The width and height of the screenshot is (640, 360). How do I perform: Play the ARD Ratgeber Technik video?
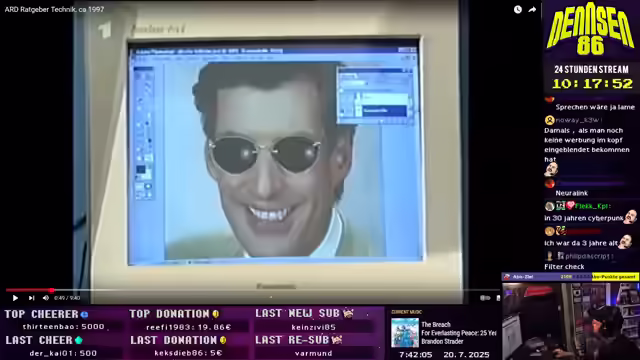[15, 298]
